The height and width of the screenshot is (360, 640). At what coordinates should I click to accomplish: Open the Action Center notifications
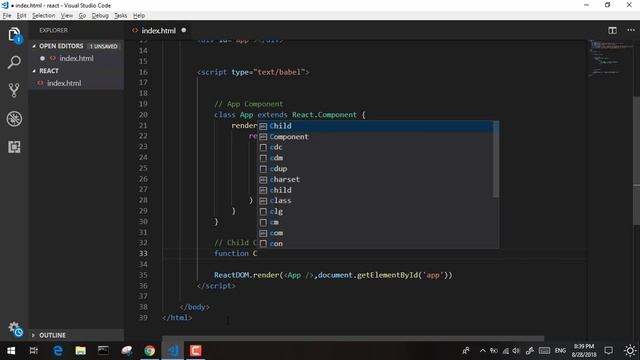coord(609,351)
